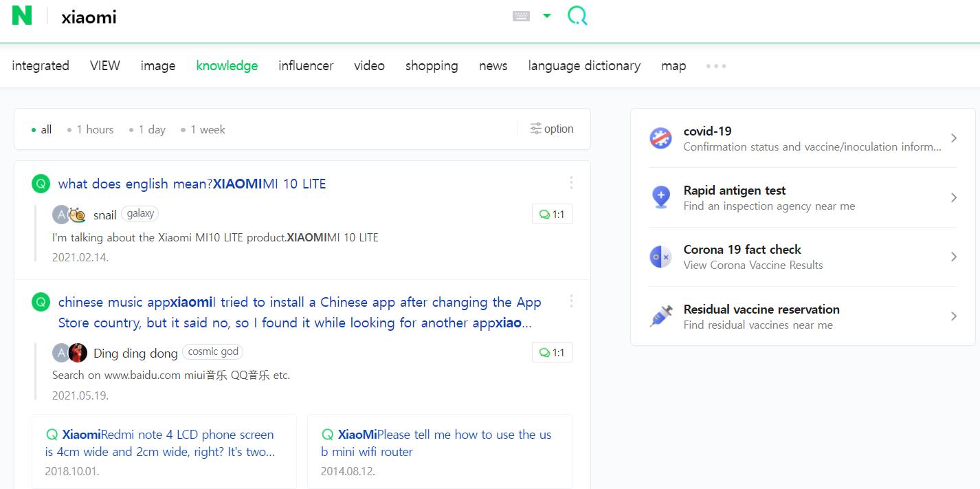Select the knowledge tab
This screenshot has width=980, height=489.
[227, 66]
